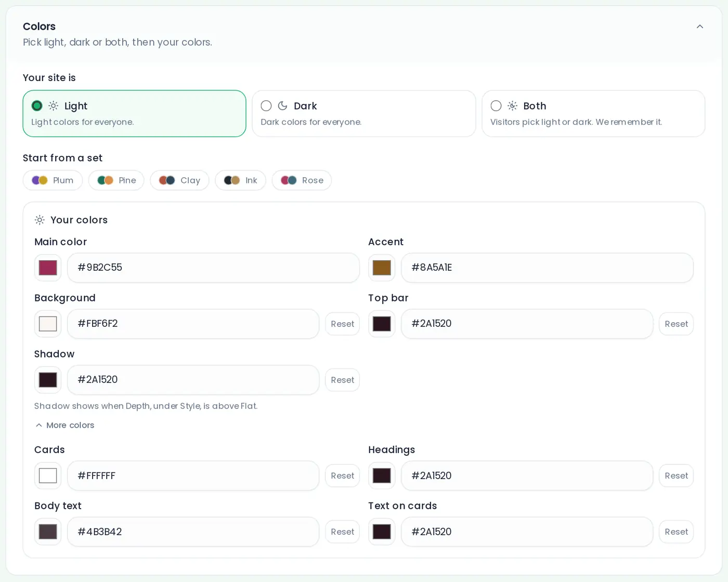
Task: Edit the Body text hex field #4B3B42
Action: tap(193, 532)
